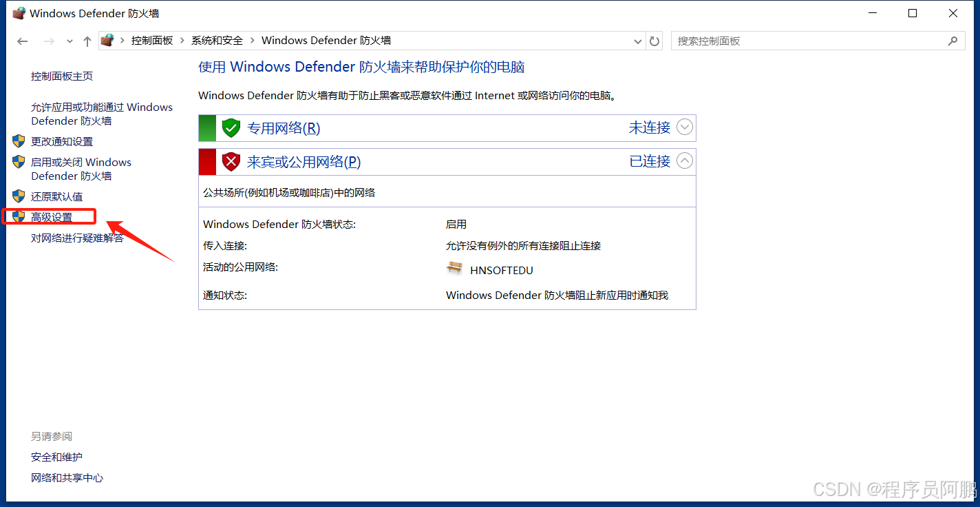Click the firewall icon in title bar
This screenshot has height=507, width=980.
(19, 13)
